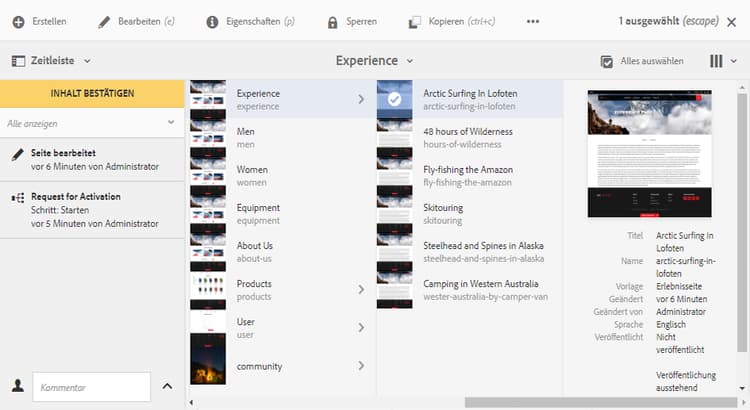Click the scroll-left arrow of horizontal scrollbar

pyautogui.click(x=191, y=403)
